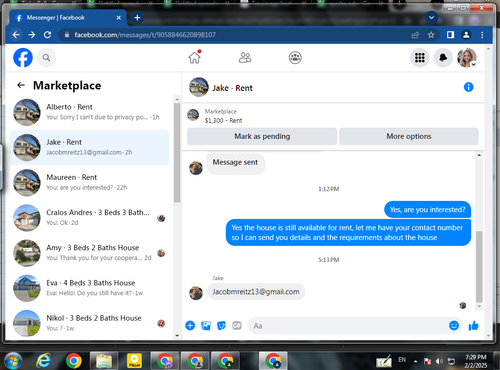The height and width of the screenshot is (370, 500).
Task: Open Chrome three-dot menu
Action: (482, 35)
